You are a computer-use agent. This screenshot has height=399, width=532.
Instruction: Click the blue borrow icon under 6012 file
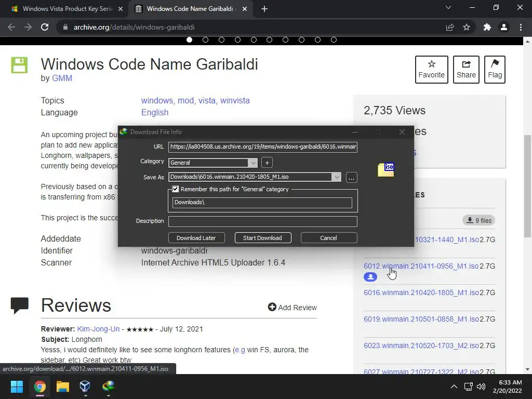pyautogui.click(x=370, y=277)
